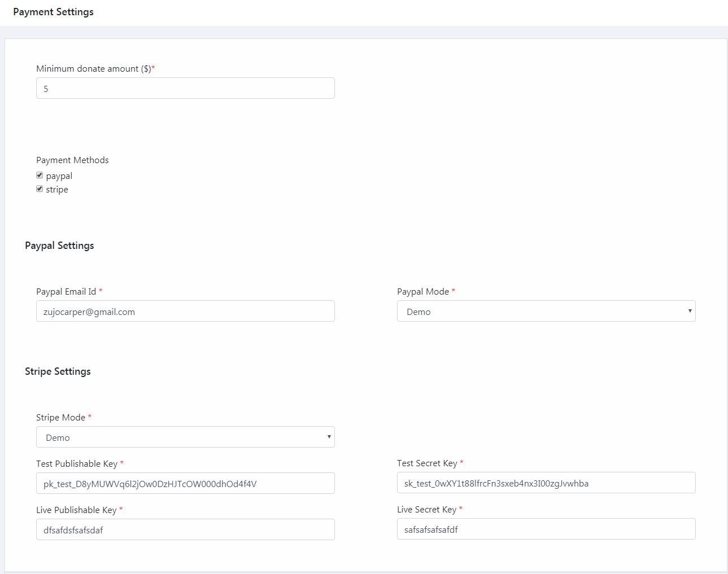Image resolution: width=728 pixels, height=574 pixels.
Task: Click the Live Publishable Key field
Action: (185, 529)
